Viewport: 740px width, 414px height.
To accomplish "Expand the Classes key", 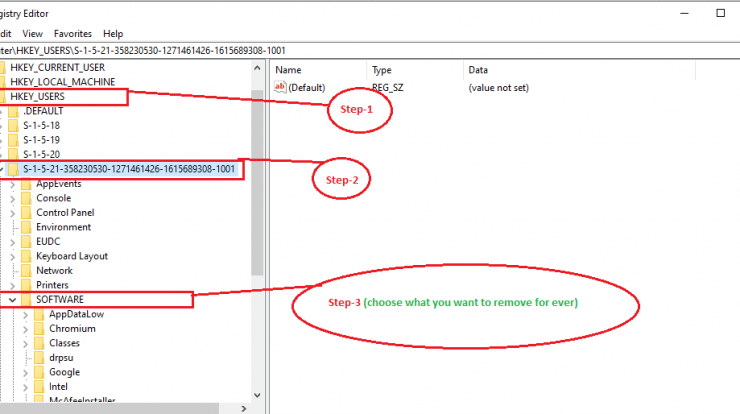I will pyautogui.click(x=25, y=344).
